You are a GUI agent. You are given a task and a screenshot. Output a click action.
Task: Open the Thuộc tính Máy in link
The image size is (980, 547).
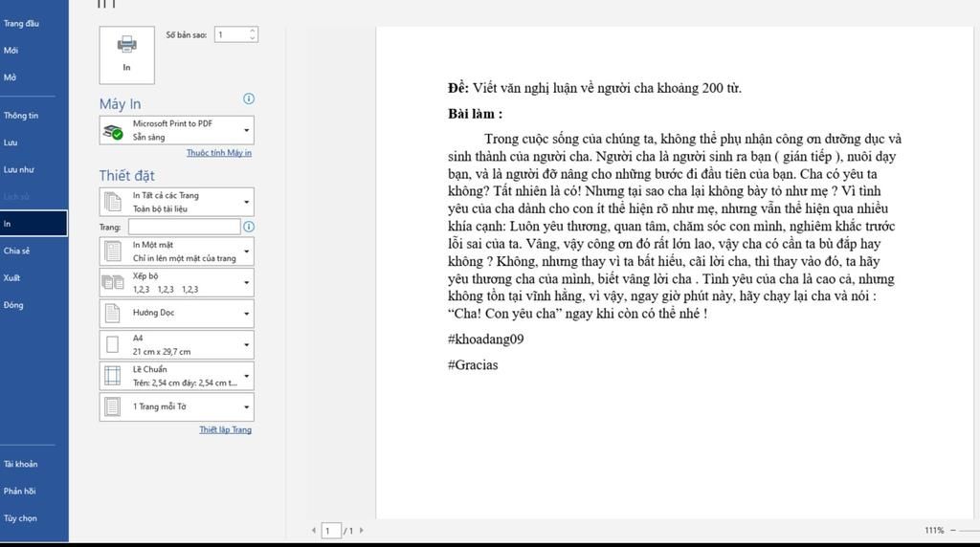click(x=219, y=153)
